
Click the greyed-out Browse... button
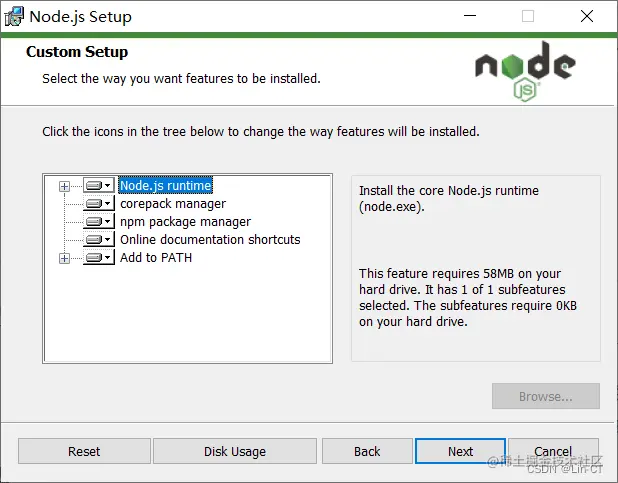tap(546, 396)
